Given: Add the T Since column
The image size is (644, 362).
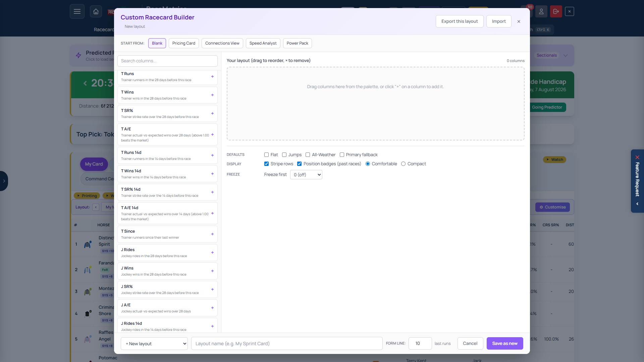Looking at the screenshot, I should tap(212, 234).
